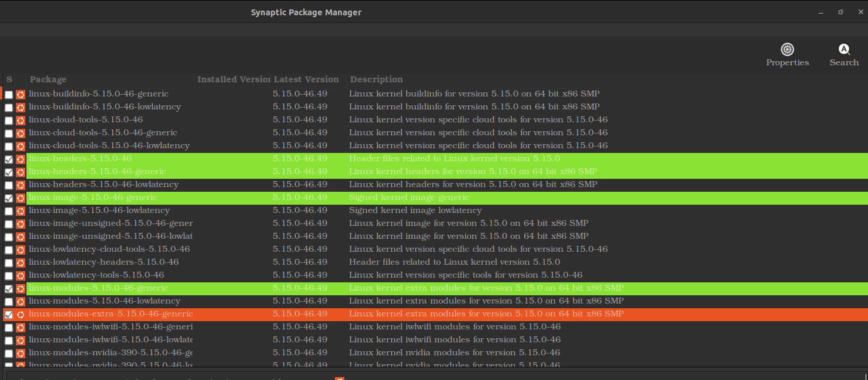This screenshot has height=380, width=868.
Task: Toggle checkbox for linux-modules-5.15.0-46-generic
Action: [9, 289]
